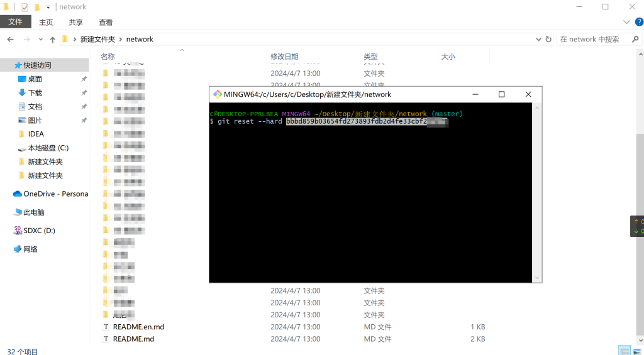Viewport: 644px width, 355px height.
Task: Click the Git Bash terminal vertical scrollbar
Action: [x=537, y=188]
